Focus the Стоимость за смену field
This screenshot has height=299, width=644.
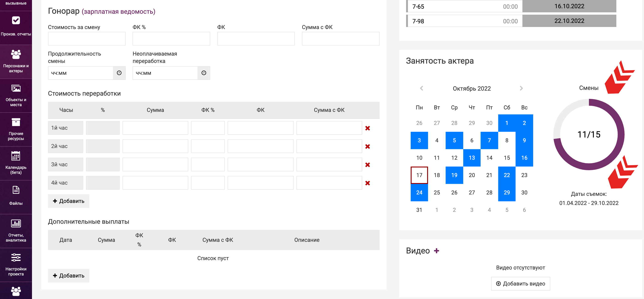click(x=87, y=38)
